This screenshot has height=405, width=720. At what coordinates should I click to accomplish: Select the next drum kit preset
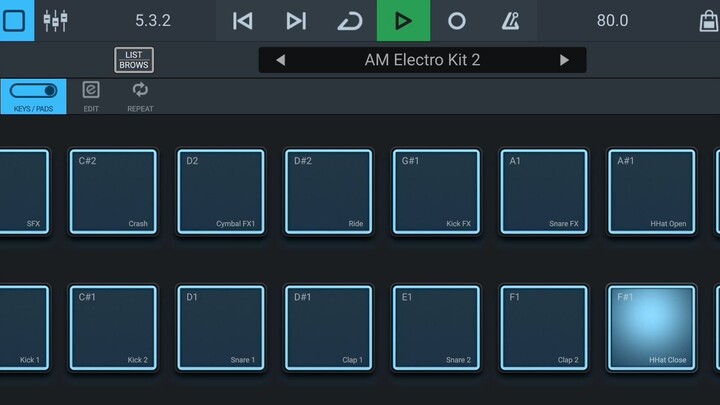coord(564,60)
